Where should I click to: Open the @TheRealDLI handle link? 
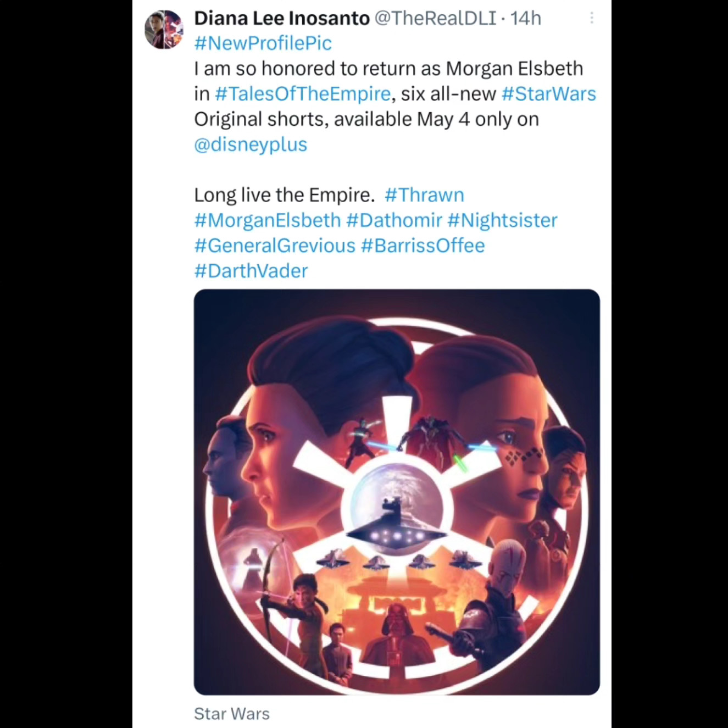(435, 18)
